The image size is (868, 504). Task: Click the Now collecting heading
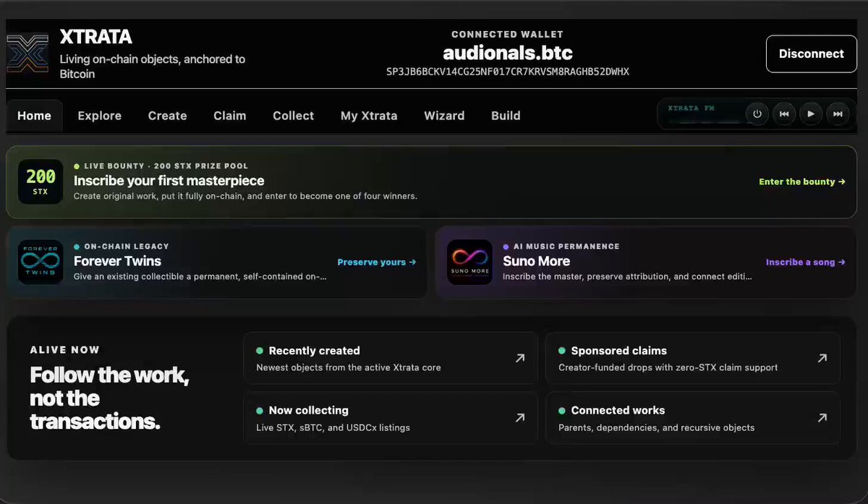pos(308,410)
